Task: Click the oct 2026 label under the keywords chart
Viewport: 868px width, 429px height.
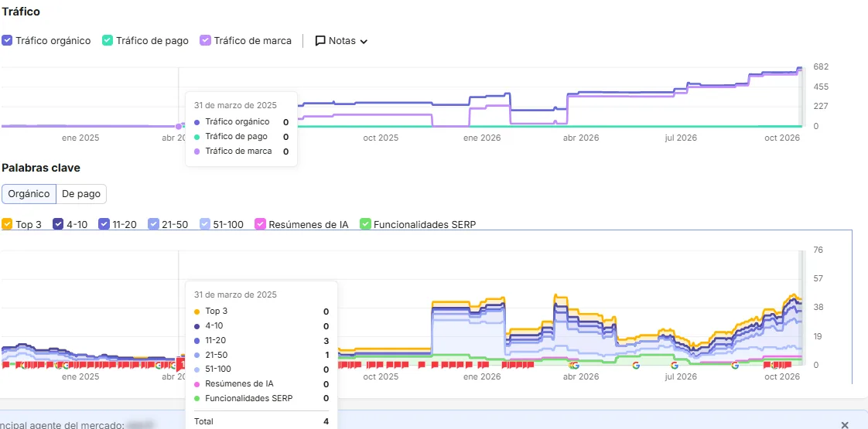Action: click(x=781, y=376)
